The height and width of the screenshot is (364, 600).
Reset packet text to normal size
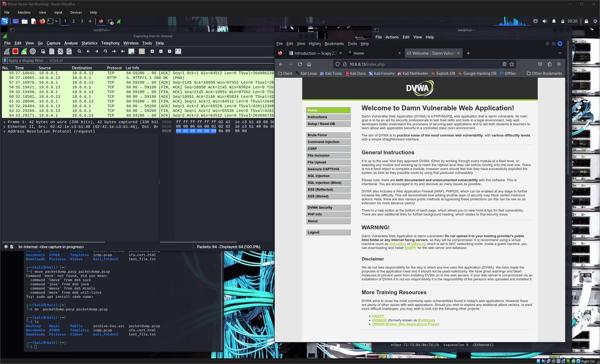pos(170,51)
